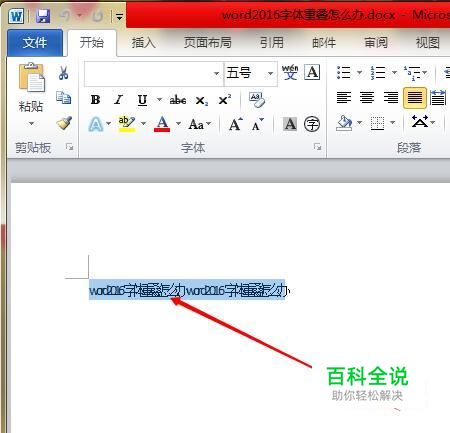Screen dimensions: 450x433
Task: Expand the 五号 font size dropdown
Action: click(271, 73)
